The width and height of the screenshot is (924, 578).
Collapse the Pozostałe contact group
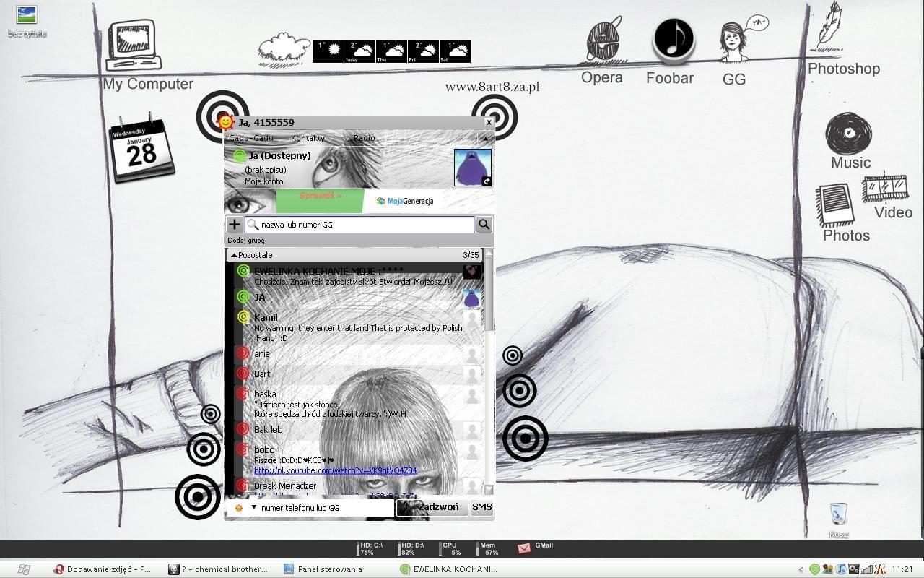[234, 255]
